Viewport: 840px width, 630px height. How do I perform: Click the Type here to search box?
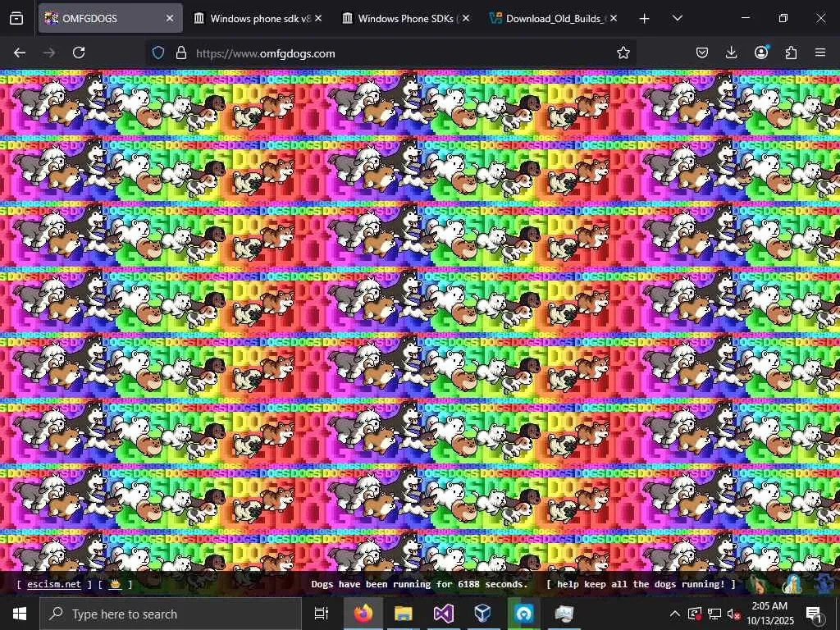pos(171,614)
